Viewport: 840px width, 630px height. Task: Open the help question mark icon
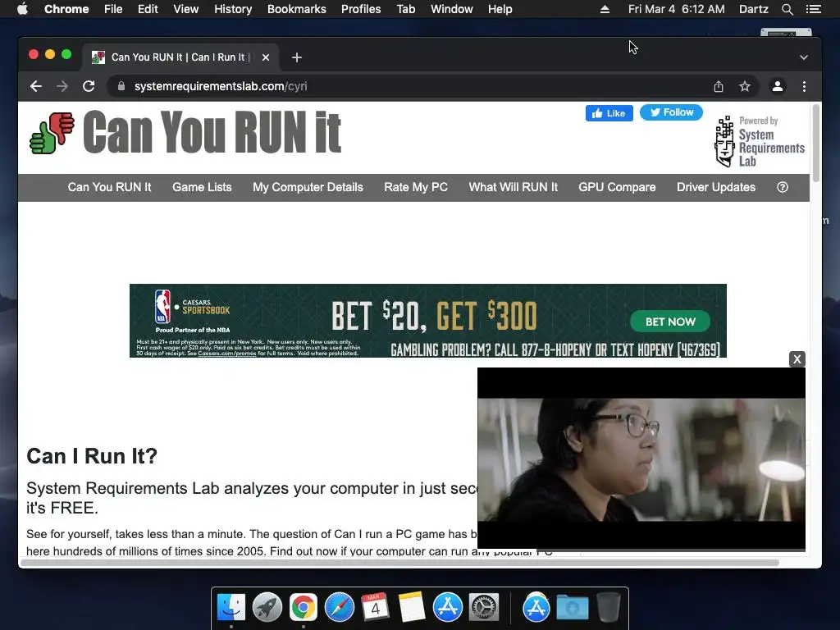(x=783, y=187)
